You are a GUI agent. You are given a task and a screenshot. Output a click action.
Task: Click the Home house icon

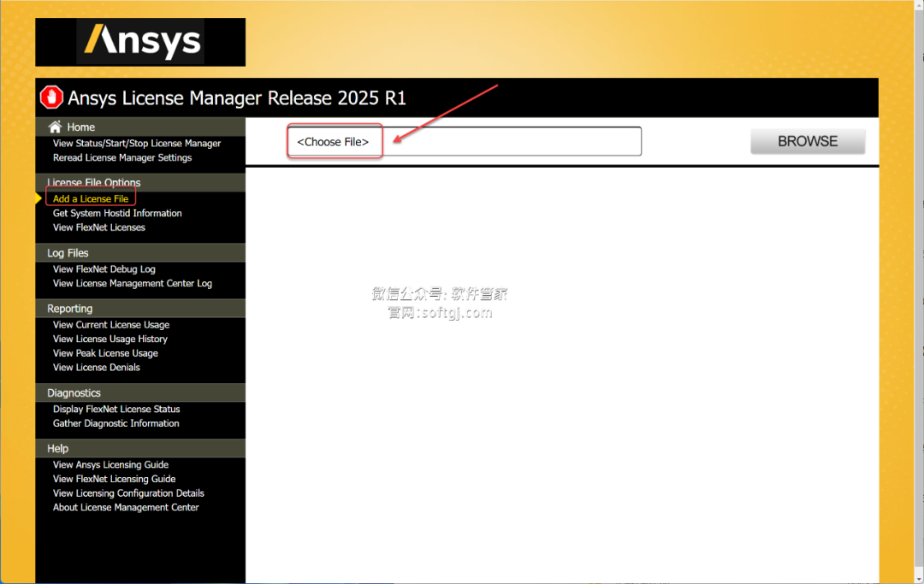point(55,127)
